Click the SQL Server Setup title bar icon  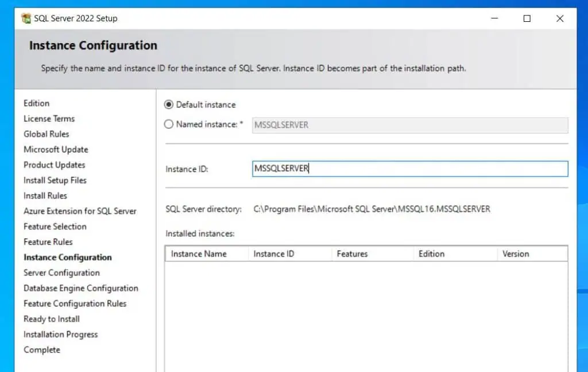click(x=26, y=18)
